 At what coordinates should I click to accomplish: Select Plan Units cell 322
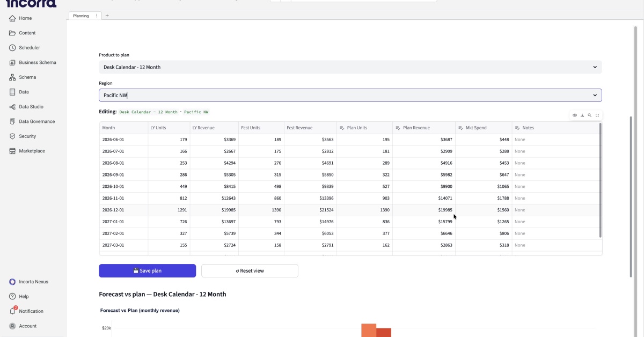pos(364,174)
